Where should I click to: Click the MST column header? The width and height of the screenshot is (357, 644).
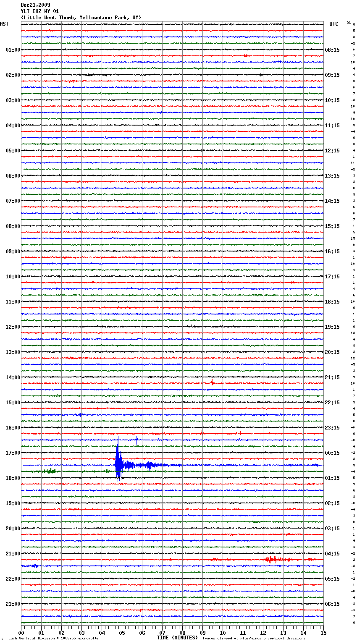click(4, 24)
